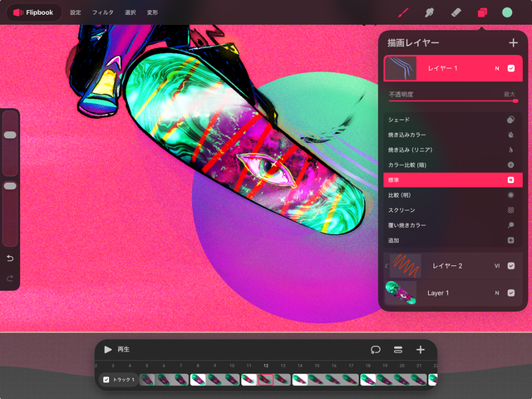Viewport: 532px width, 399px height.
Task: Click the 焼き込み (リニア) flame icon
Action: [x=510, y=150]
